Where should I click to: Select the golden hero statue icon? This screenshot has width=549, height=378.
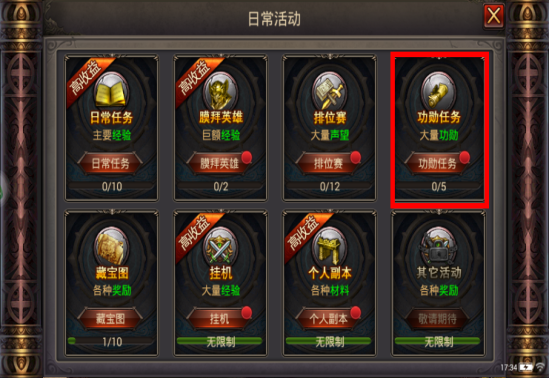[221, 91]
